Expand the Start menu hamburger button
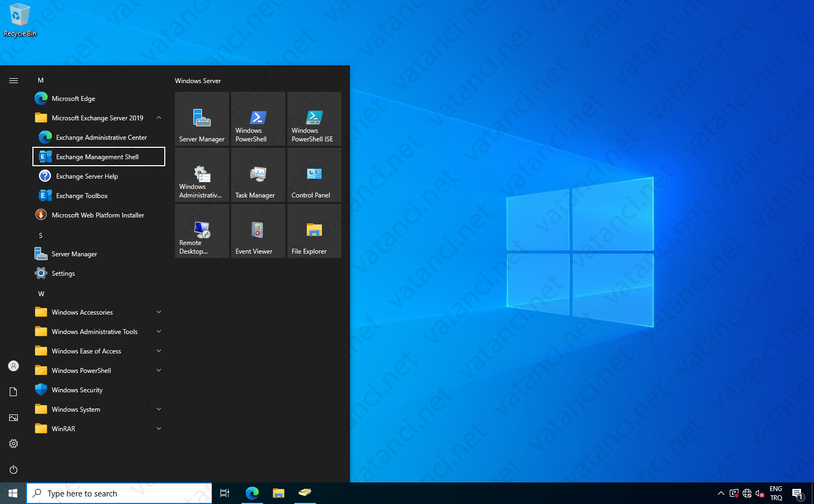 click(x=14, y=80)
